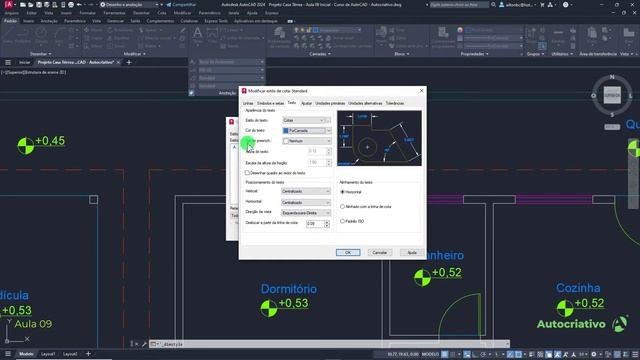Click the New drawing icon in quick access toolbar

pos(23,4)
